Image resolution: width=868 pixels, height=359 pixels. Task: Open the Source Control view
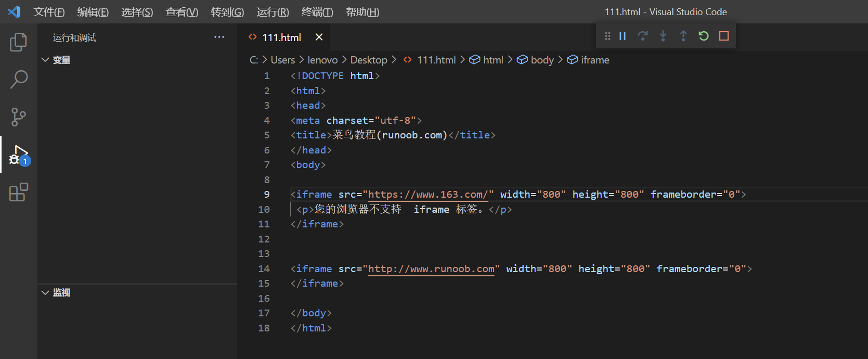tap(19, 117)
